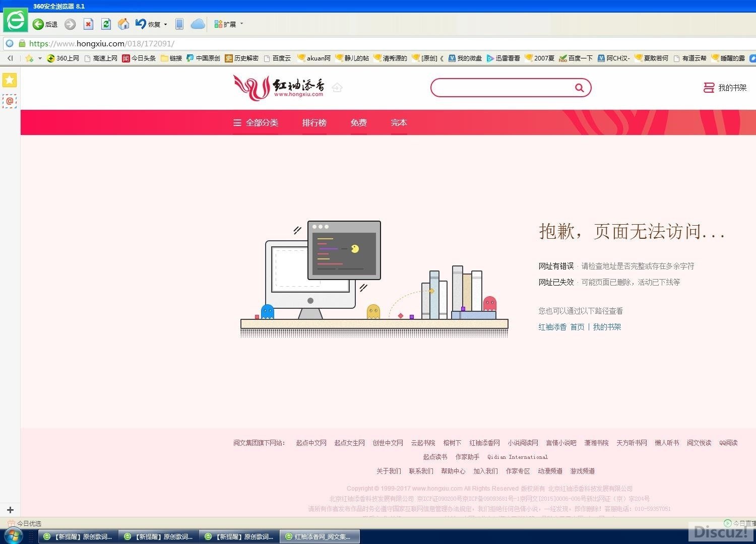This screenshot has width=756, height=544.
Task: Open the mobile phone icon in toolbar
Action: tap(179, 24)
